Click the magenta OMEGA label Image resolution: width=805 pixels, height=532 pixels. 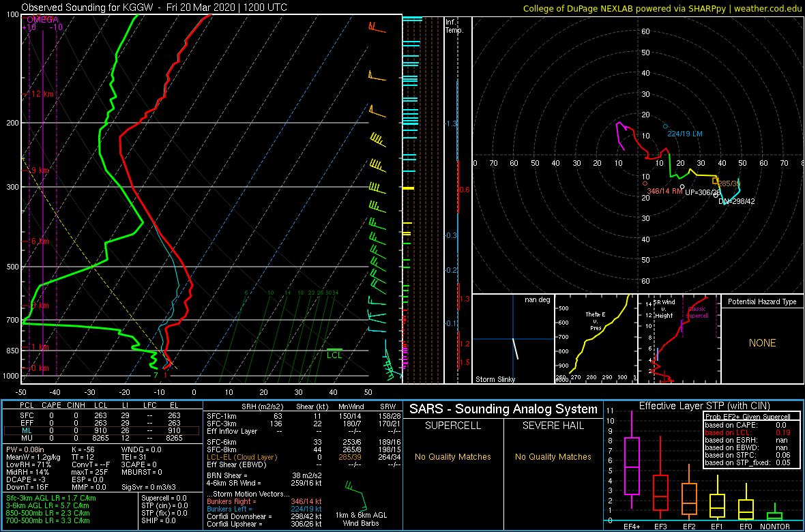pos(42,20)
